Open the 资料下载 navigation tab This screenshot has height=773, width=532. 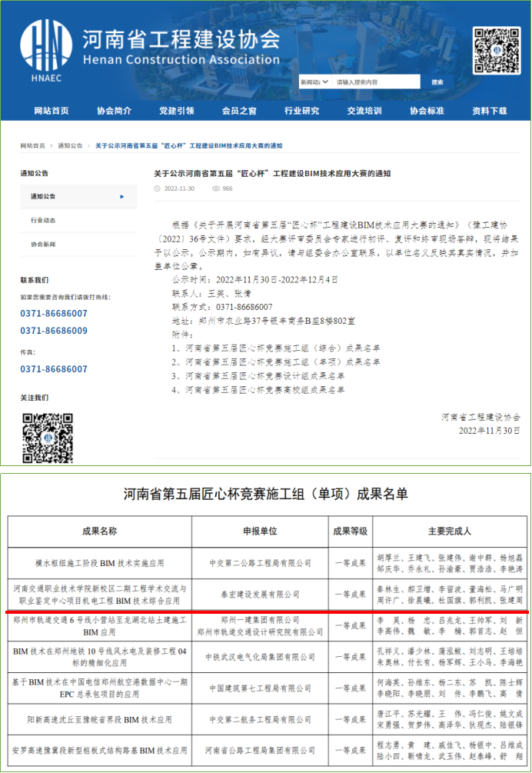tap(489, 111)
